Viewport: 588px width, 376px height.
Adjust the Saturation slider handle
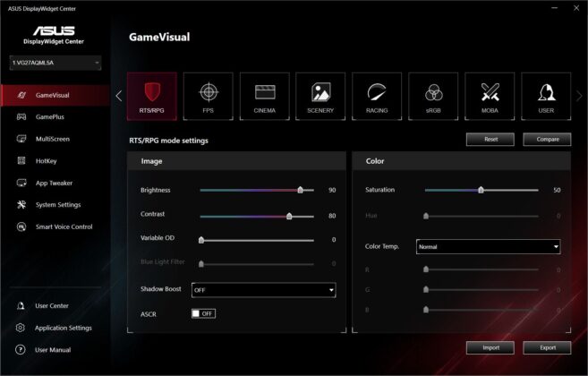coord(481,190)
